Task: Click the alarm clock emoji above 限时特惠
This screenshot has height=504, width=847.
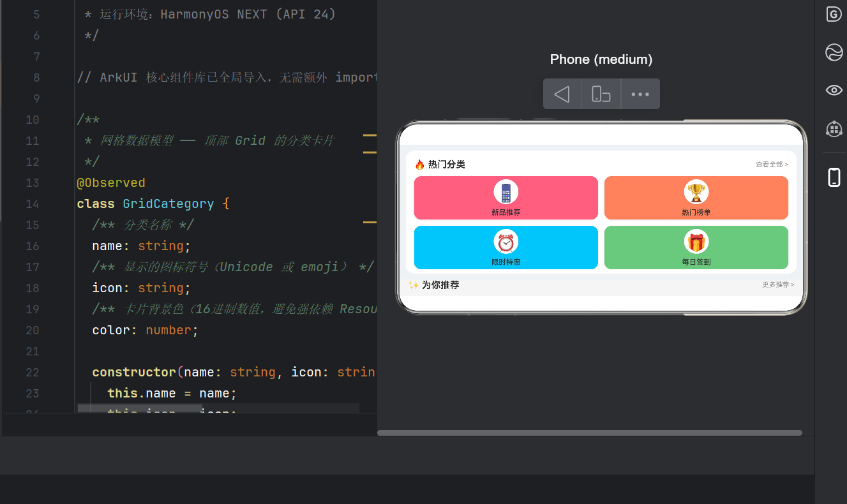Action: [506, 242]
